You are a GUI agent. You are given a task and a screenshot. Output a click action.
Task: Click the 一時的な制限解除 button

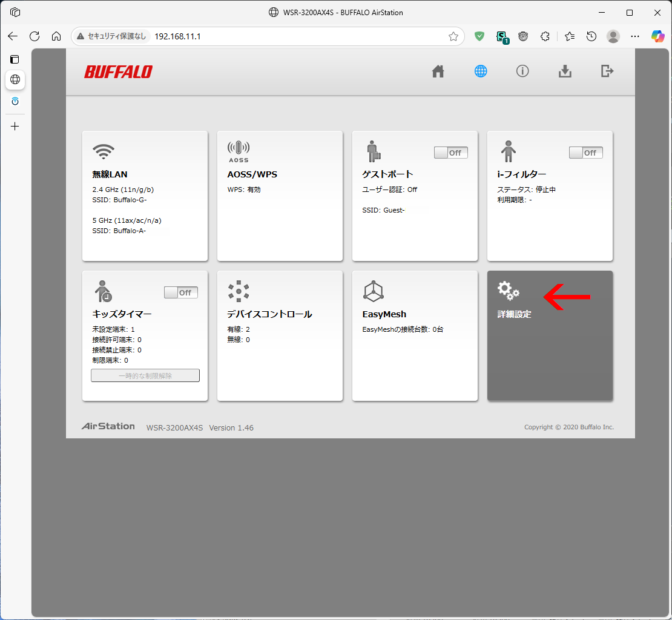click(x=145, y=376)
